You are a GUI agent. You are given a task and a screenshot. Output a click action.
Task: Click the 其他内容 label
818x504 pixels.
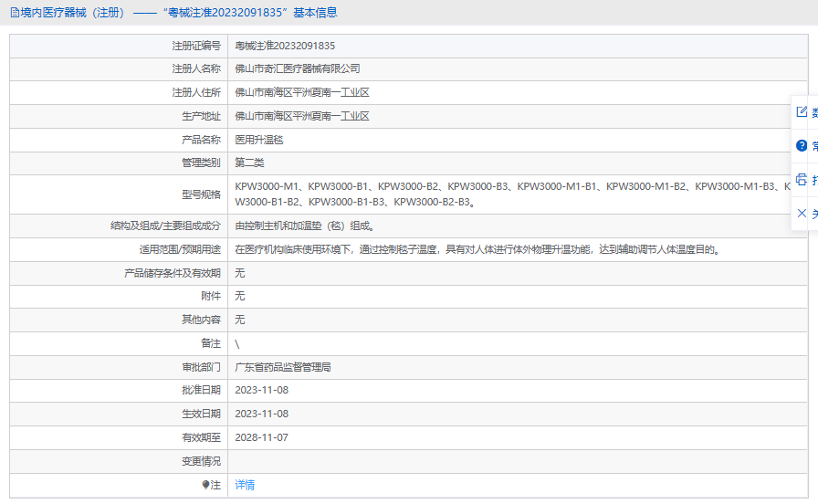pos(201,320)
